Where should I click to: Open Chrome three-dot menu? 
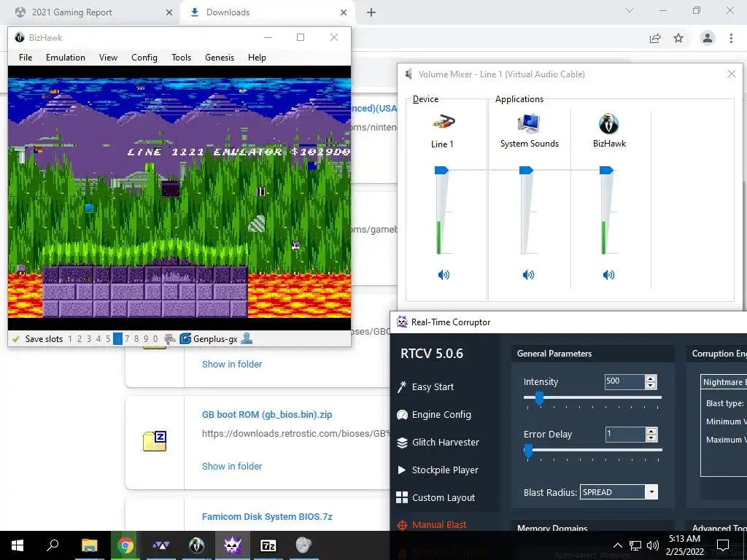[731, 38]
